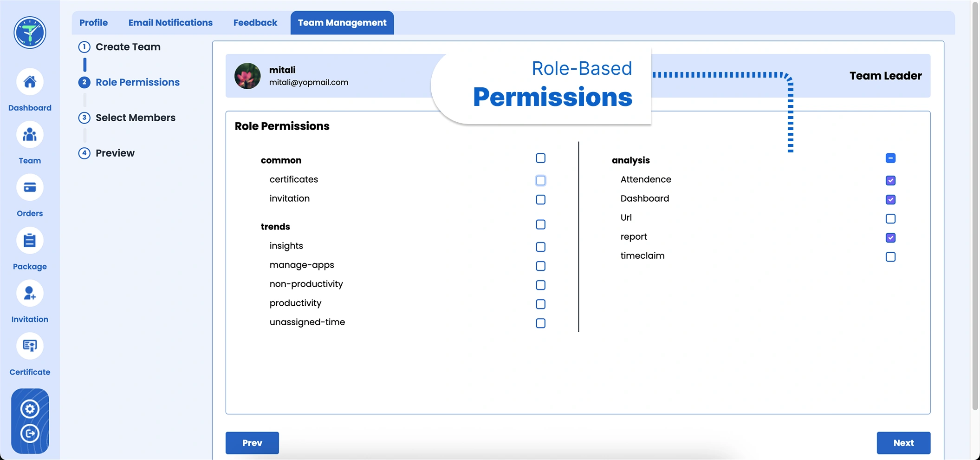
Task: Uncheck the analysis Dashboard checkbox
Action: 890,199
